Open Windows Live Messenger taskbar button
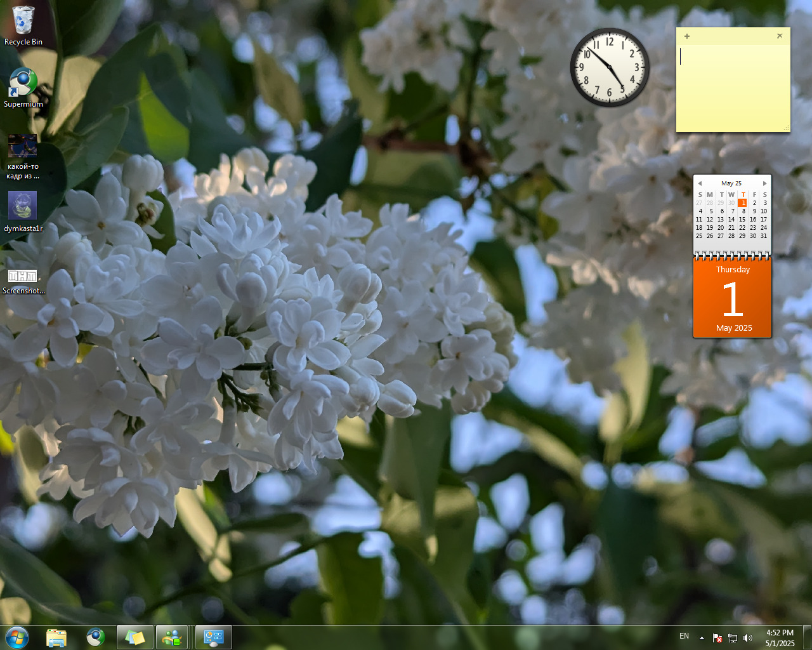This screenshot has width=812, height=650. [x=172, y=637]
